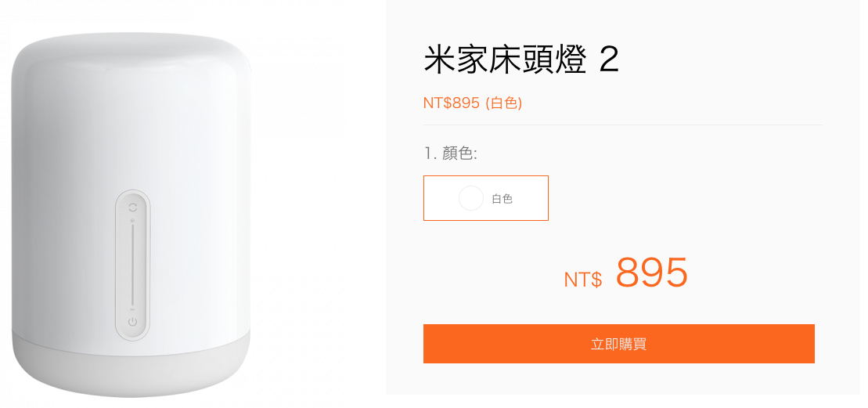Select the 白色 color option box
The width and height of the screenshot is (868, 408).
486,198
